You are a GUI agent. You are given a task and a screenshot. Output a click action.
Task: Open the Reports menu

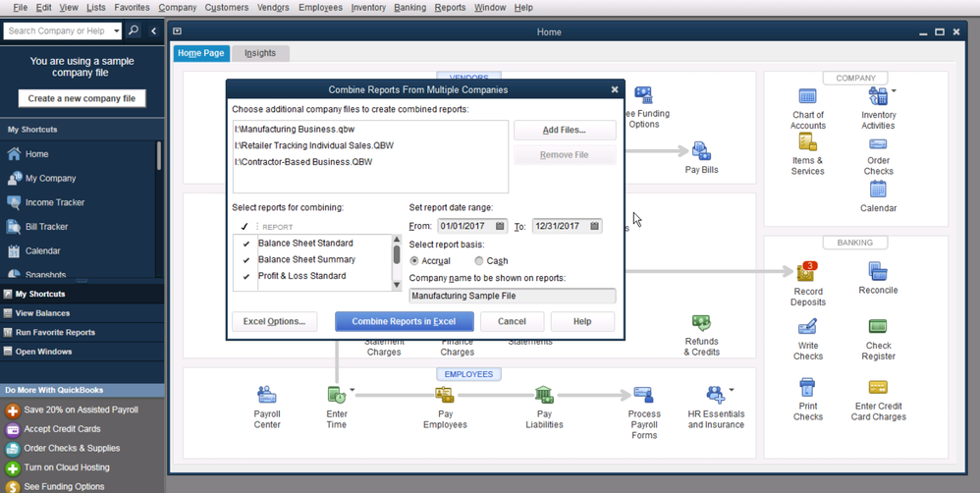pyautogui.click(x=450, y=8)
